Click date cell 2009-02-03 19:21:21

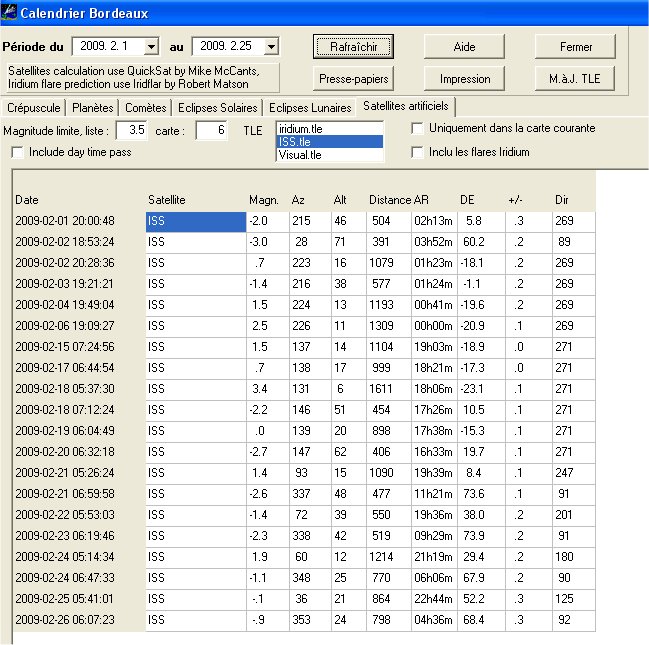point(65,284)
